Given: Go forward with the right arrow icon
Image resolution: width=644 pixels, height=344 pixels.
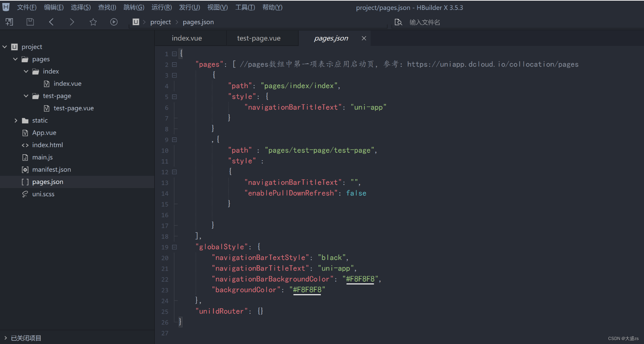Looking at the screenshot, I should (x=72, y=22).
